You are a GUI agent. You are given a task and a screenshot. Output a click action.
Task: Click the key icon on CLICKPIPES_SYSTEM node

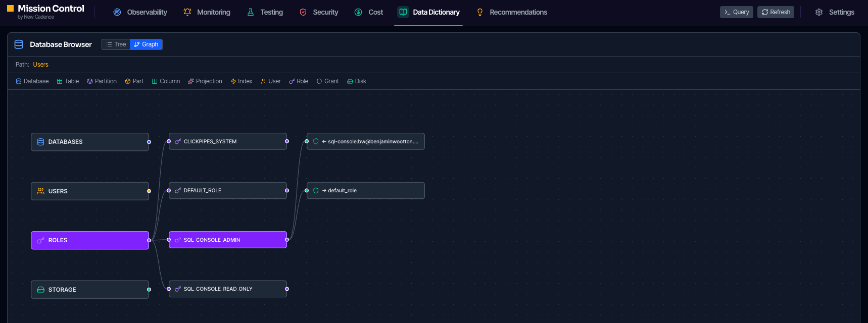pos(178,141)
